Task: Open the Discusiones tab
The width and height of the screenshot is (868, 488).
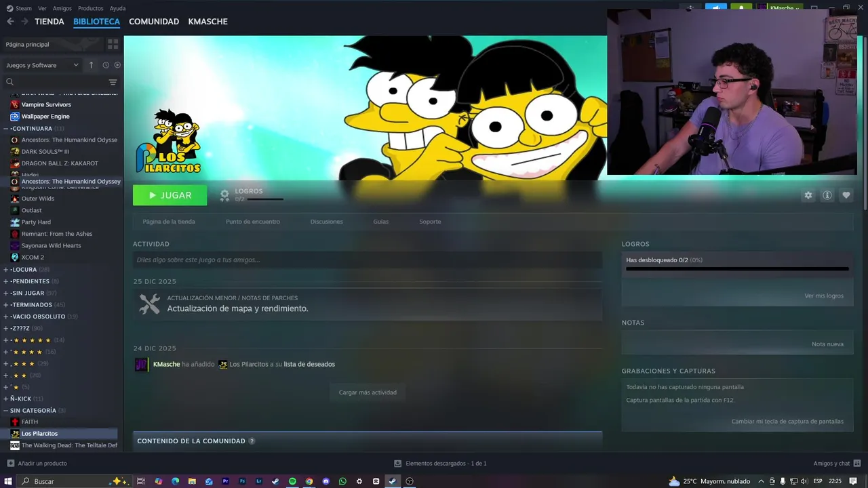Action: [x=327, y=222]
